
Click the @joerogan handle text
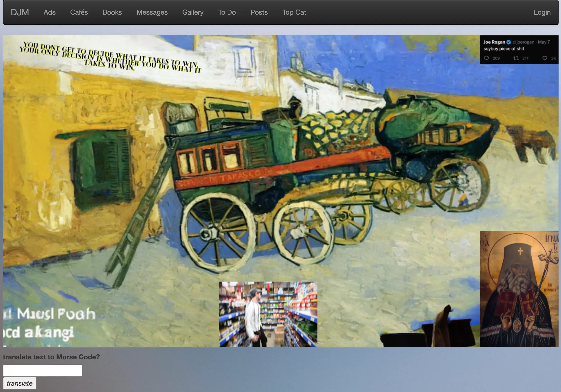pyautogui.click(x=523, y=42)
